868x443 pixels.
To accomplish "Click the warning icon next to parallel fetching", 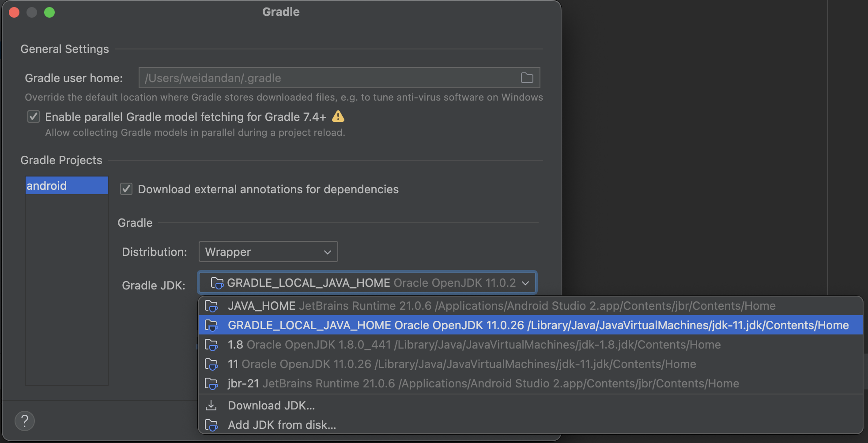I will (338, 116).
